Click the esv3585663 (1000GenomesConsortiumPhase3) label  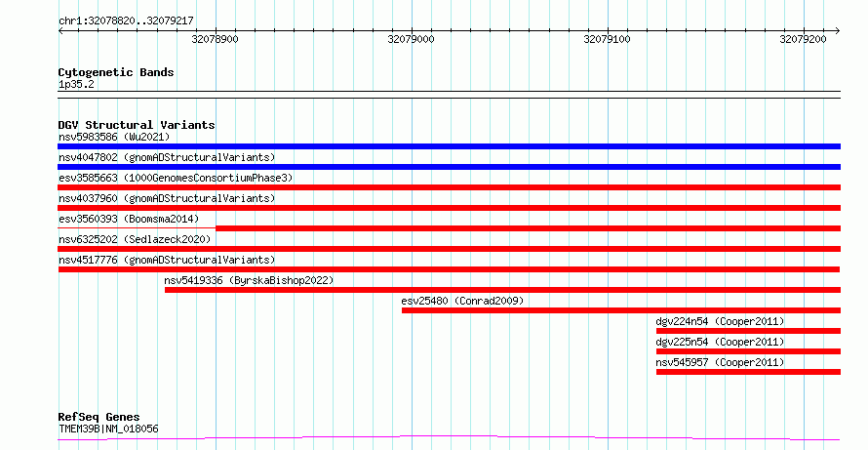click(176, 178)
